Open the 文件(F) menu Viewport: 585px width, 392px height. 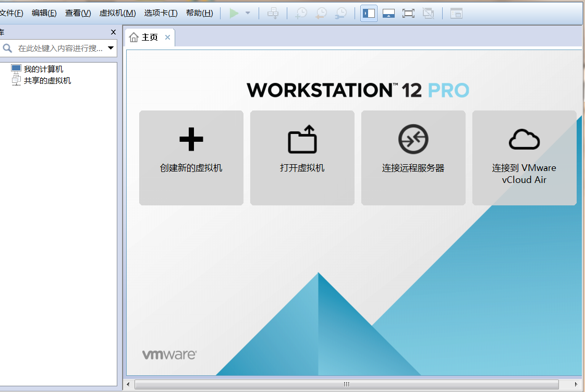pos(11,13)
